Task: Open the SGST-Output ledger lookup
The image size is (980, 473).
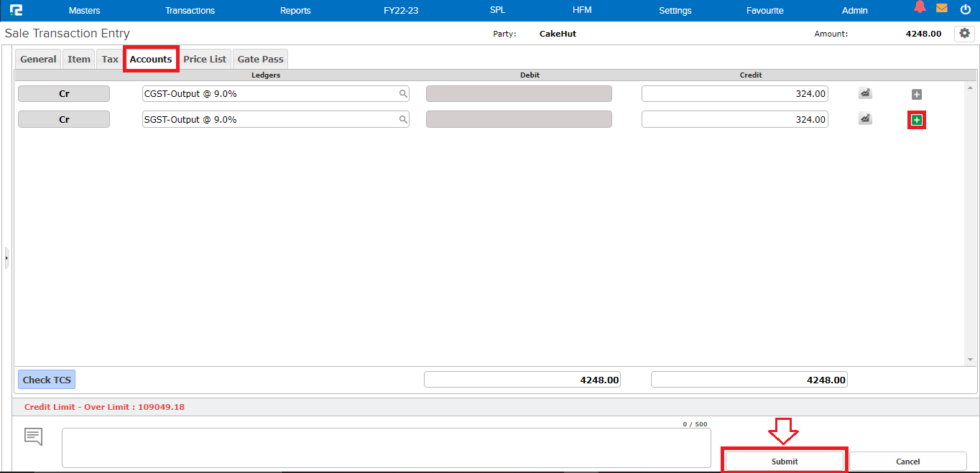Action: (403, 119)
